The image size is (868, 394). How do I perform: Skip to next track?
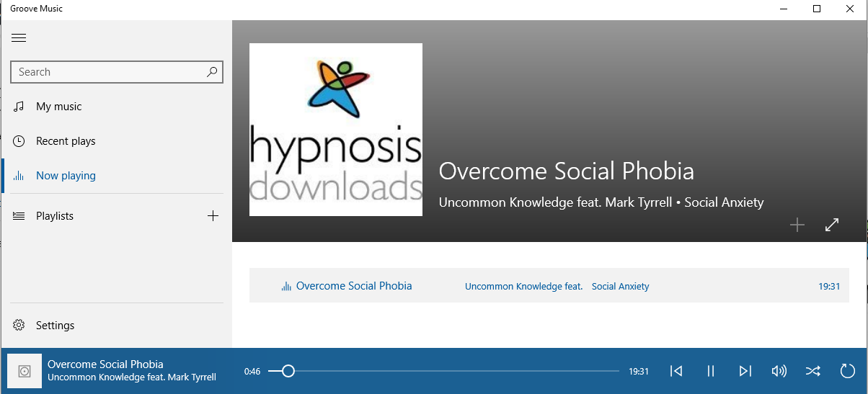(x=745, y=371)
